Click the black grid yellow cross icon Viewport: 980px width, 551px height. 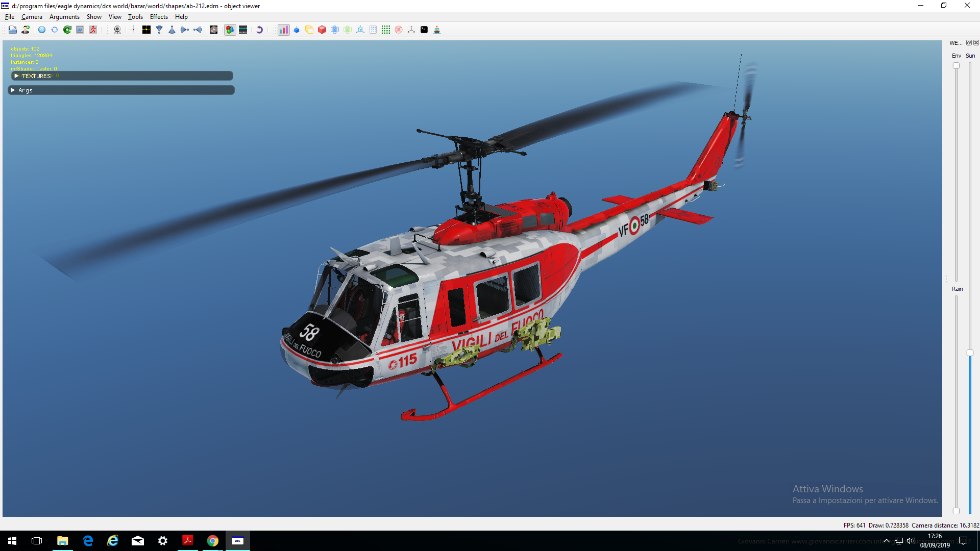146,30
